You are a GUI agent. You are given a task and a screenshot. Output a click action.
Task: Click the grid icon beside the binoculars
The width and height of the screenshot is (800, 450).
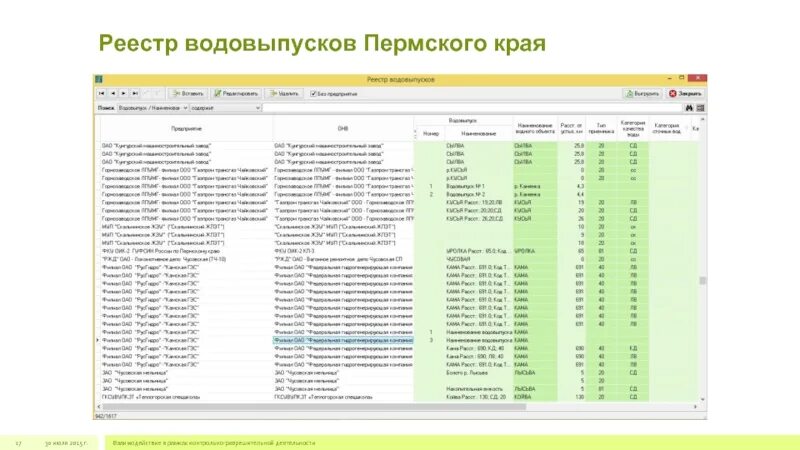701,108
